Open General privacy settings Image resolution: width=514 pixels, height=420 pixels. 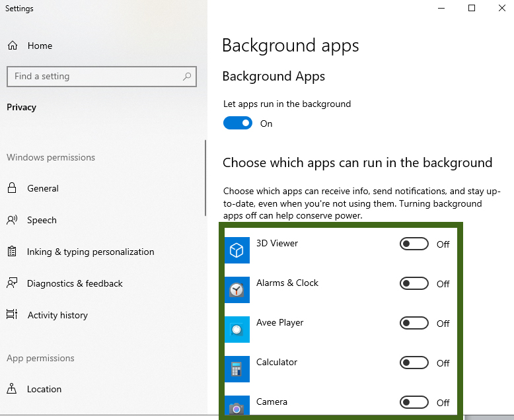pos(43,188)
